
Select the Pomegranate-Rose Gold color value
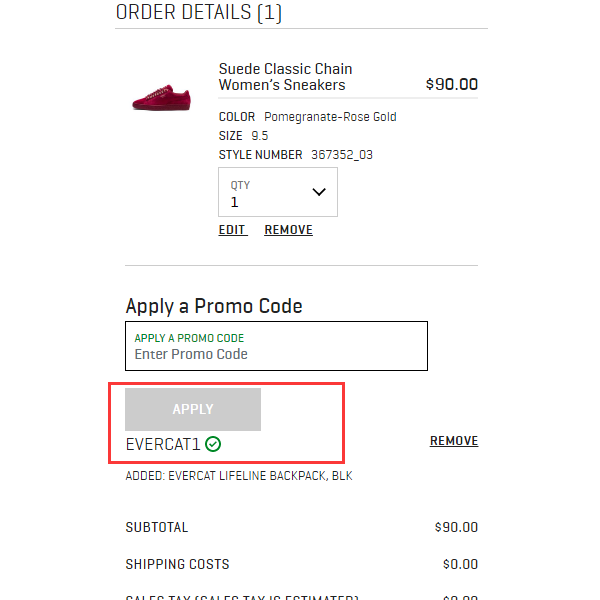[x=330, y=117]
